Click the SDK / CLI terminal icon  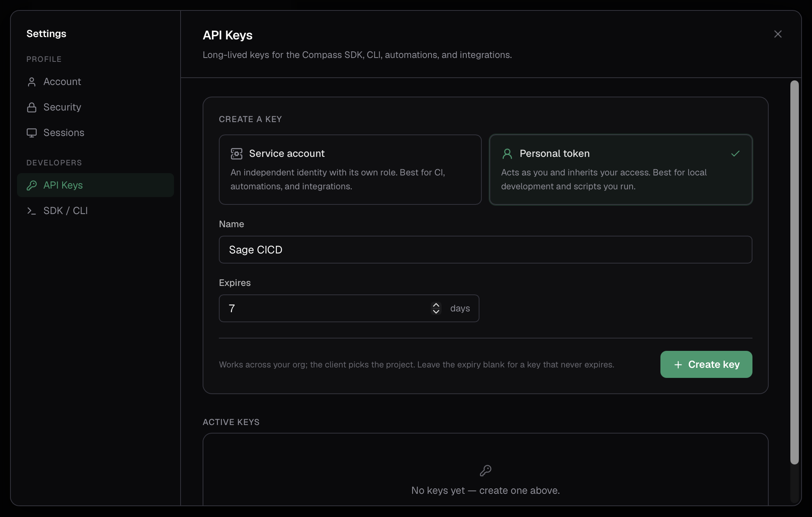pos(32,211)
